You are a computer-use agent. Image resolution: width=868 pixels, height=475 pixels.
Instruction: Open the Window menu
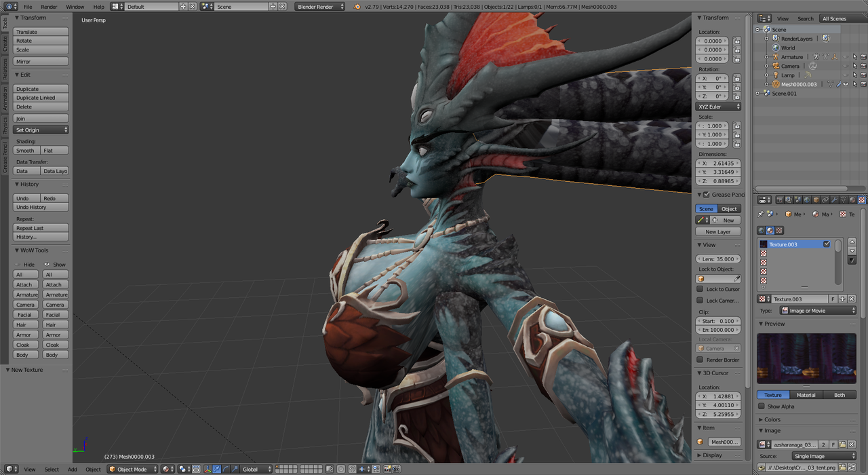(x=75, y=7)
